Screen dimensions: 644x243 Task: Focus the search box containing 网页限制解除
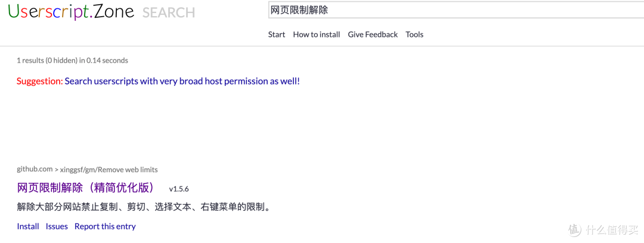(x=456, y=10)
